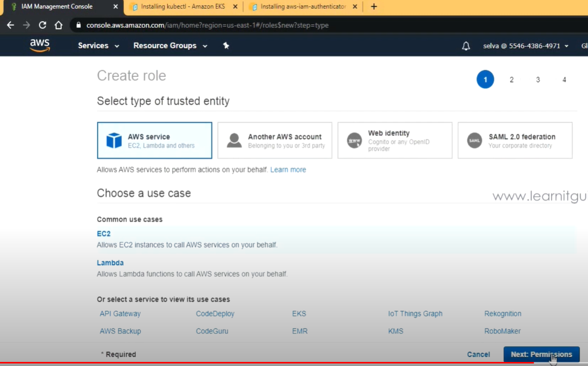Click the browser address bar URL
Screen dimensions: 588x366
point(207,25)
